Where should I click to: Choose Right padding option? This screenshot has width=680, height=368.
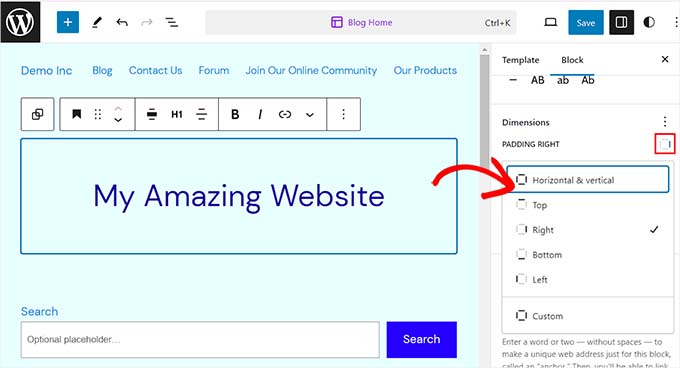588,230
